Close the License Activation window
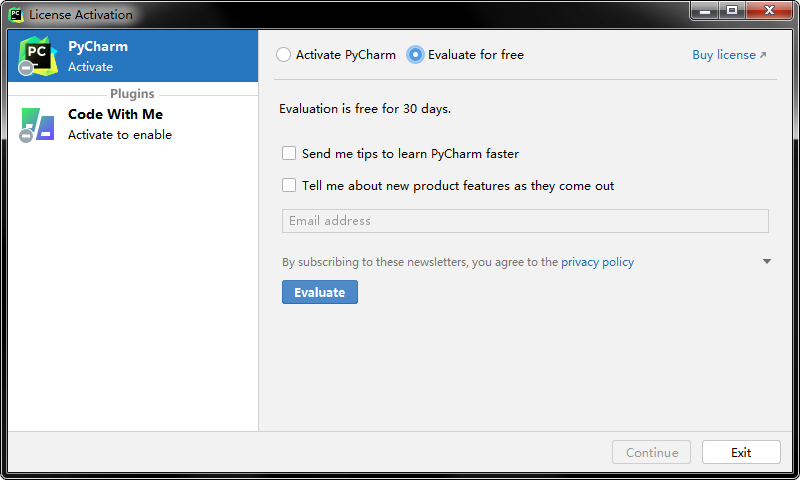 point(769,11)
